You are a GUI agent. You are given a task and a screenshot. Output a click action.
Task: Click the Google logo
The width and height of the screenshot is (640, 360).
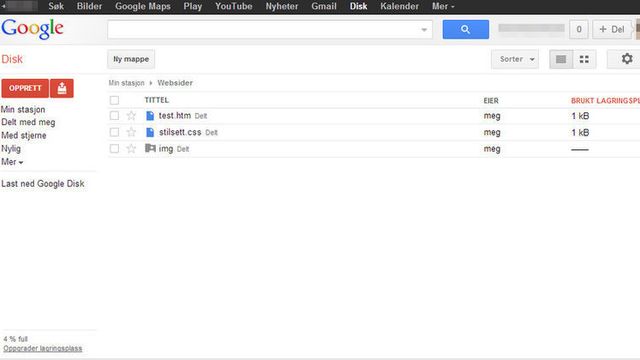[32, 29]
